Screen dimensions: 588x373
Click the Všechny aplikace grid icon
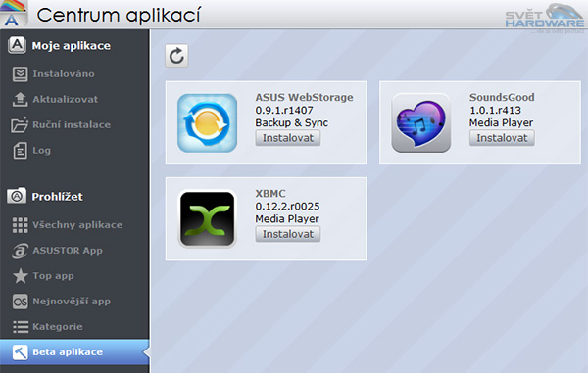point(20,225)
